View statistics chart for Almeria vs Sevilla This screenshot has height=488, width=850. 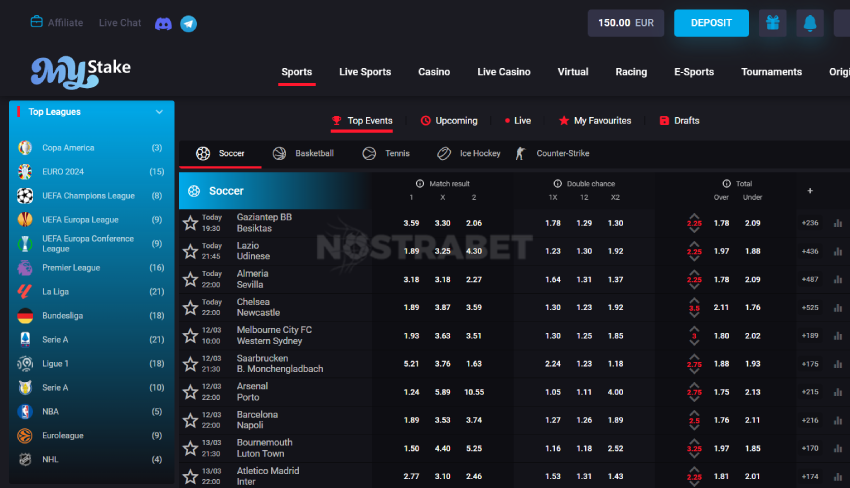[838, 279]
